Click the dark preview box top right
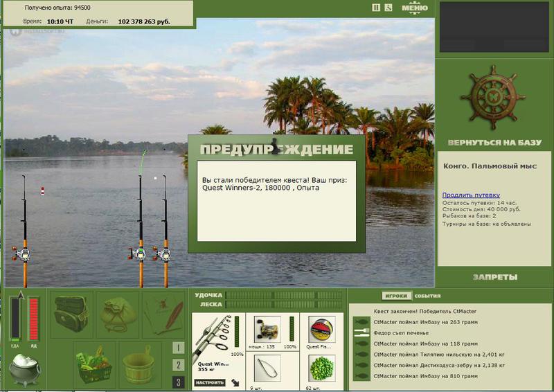The height and width of the screenshot is (392, 554). [x=494, y=27]
